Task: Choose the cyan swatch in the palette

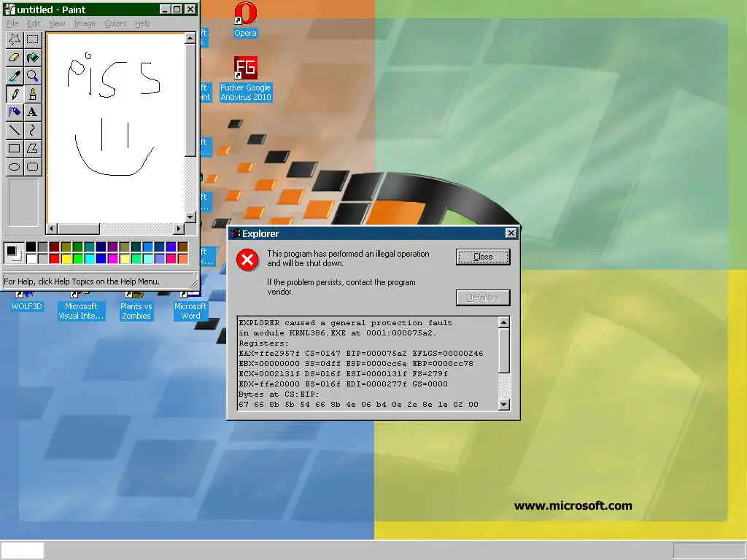Action: click(x=90, y=259)
